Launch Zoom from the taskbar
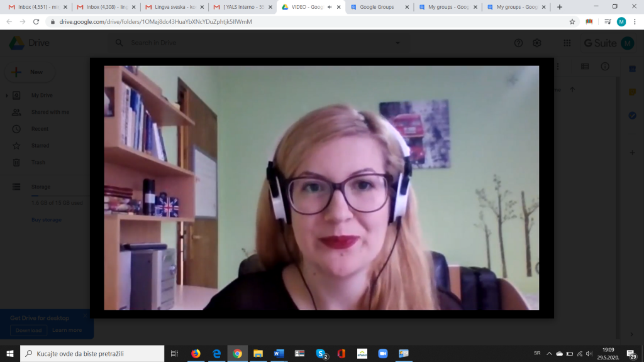The height and width of the screenshot is (362, 644). [382, 353]
